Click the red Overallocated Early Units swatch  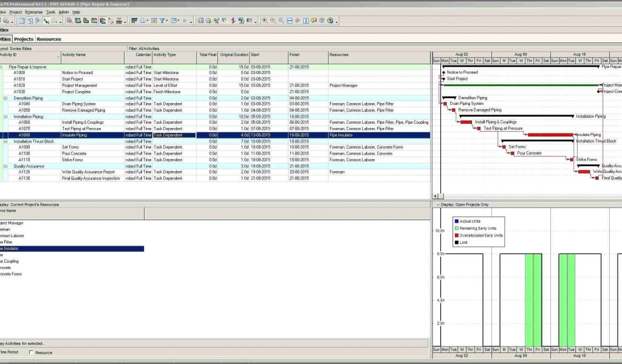click(x=457, y=235)
